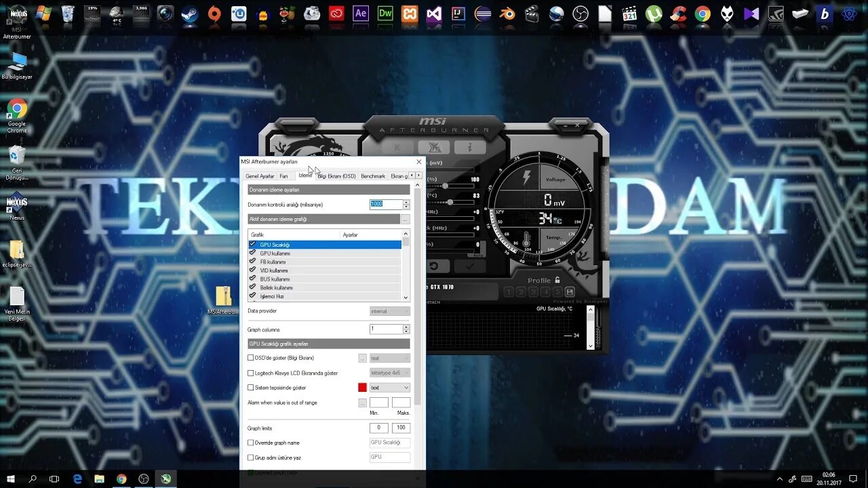Open the Eclipse icon in the top dock
868x488 pixels.
click(x=483, y=14)
